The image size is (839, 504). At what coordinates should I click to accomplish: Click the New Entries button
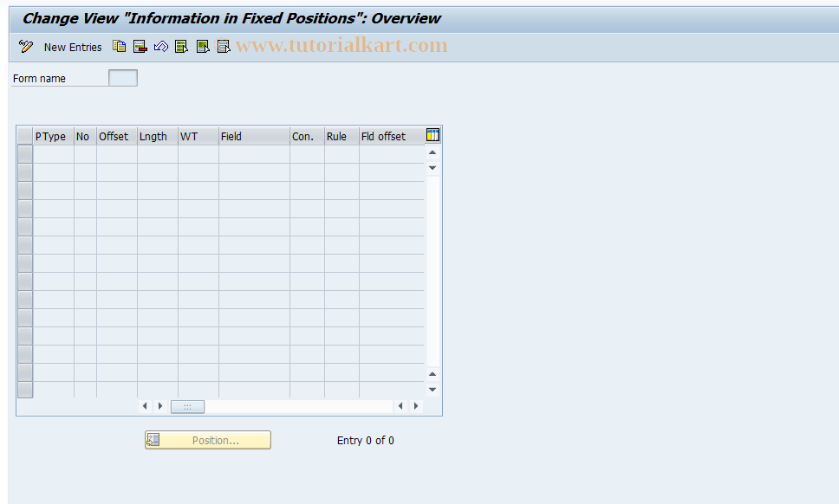point(73,47)
